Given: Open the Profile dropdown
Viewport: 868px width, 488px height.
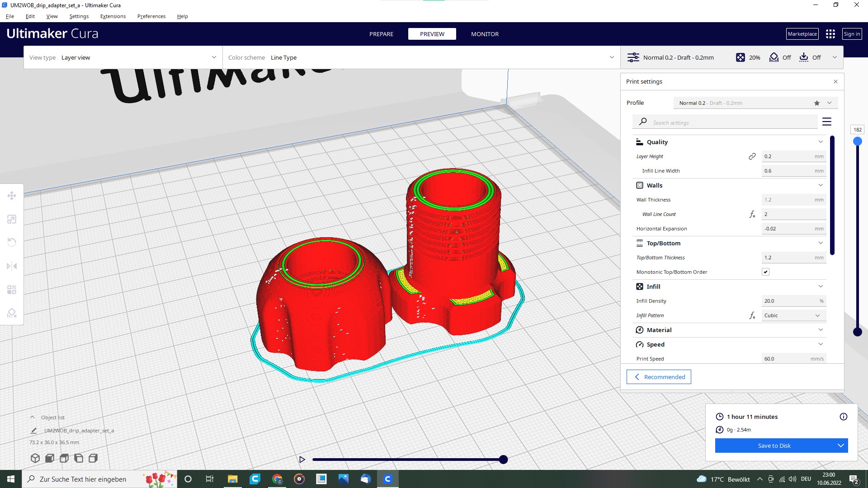Looking at the screenshot, I should [755, 103].
